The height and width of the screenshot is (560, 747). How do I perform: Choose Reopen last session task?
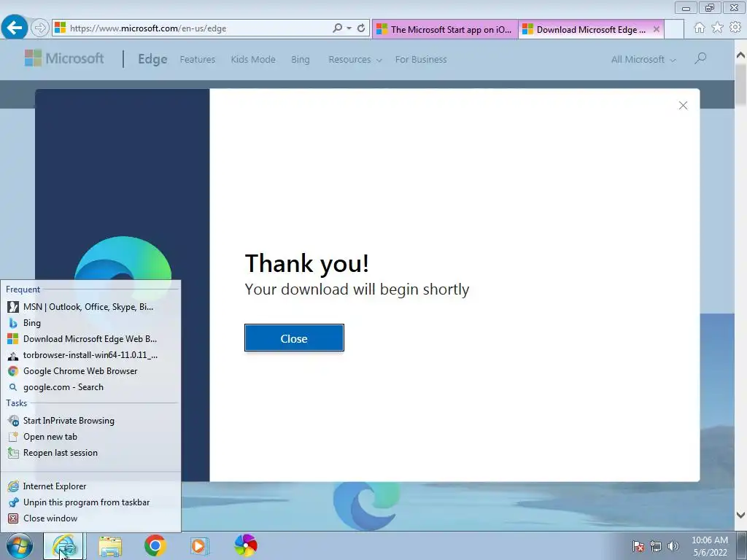pyautogui.click(x=90, y=453)
